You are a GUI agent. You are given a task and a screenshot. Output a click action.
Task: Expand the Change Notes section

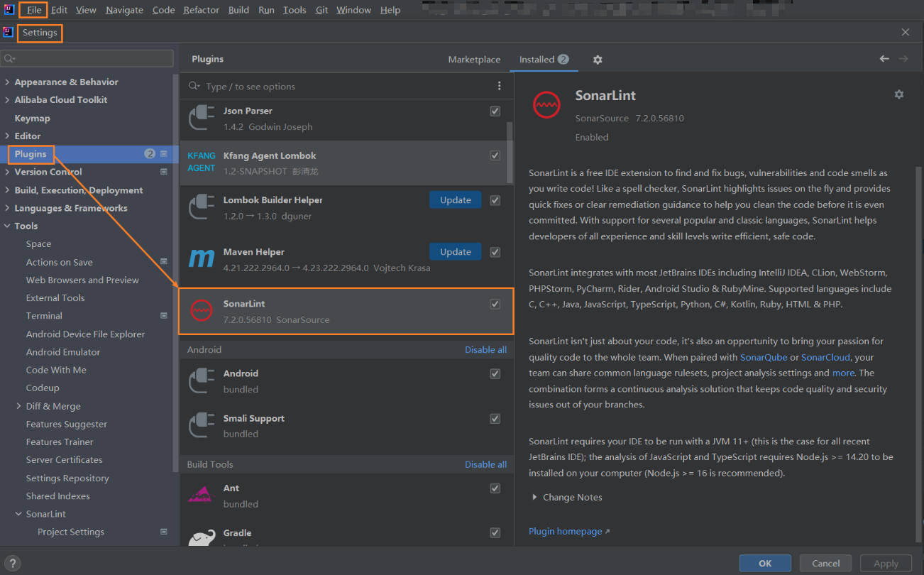(534, 497)
